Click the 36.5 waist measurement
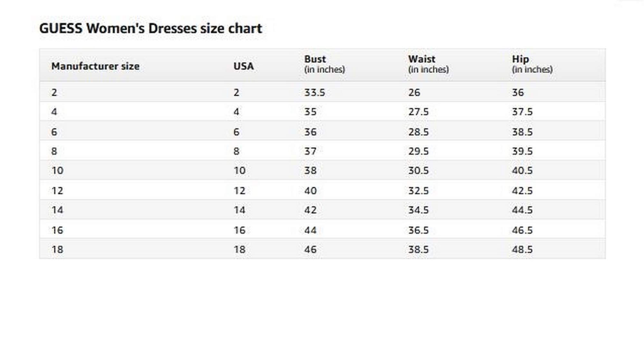Screen dimensions: 644x364 tap(418, 230)
